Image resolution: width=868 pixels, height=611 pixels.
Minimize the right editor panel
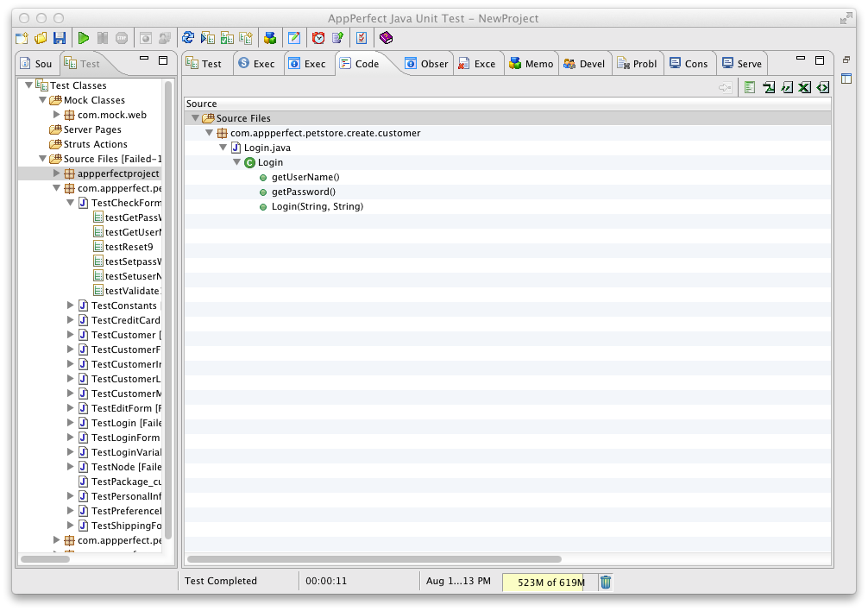pyautogui.click(x=801, y=58)
